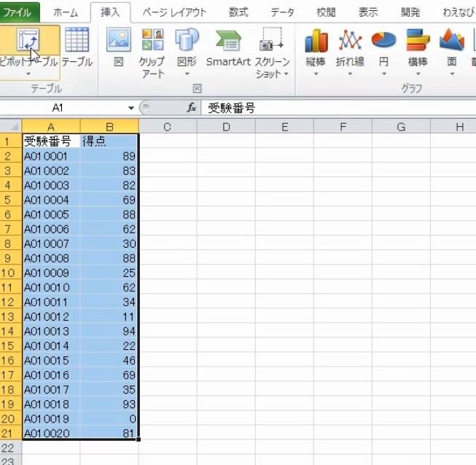The height and width of the screenshot is (465, 476).
Task: Expand the スクリーンショット dropdown arrow
Action: click(286, 74)
